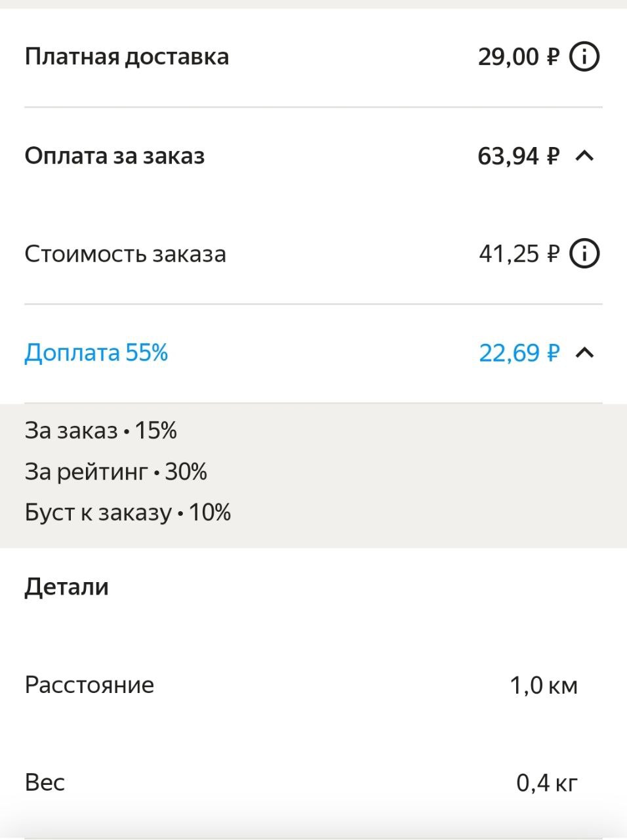This screenshot has width=627, height=840.
Task: Tap the 63,94 ₽ total amount
Action: tap(518, 156)
